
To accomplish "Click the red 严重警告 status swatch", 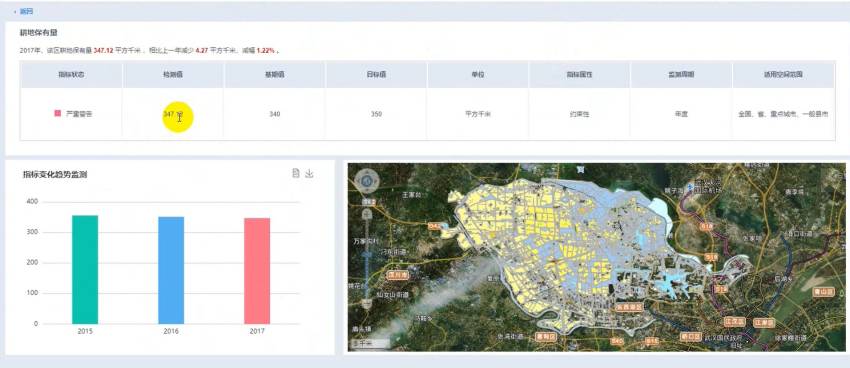I will tap(57, 114).
